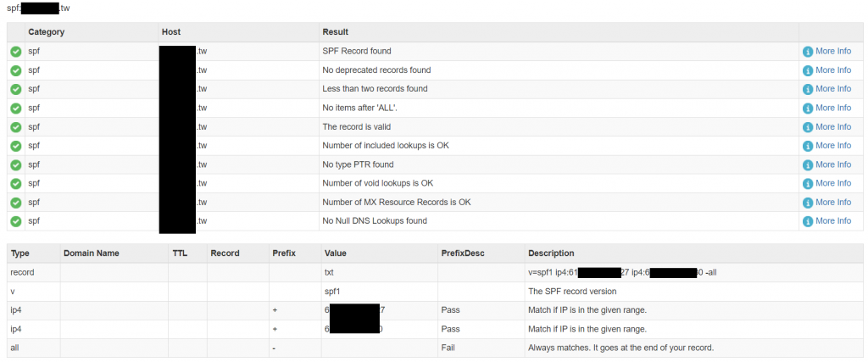
Task: Click the Category column header
Action: 47,32
